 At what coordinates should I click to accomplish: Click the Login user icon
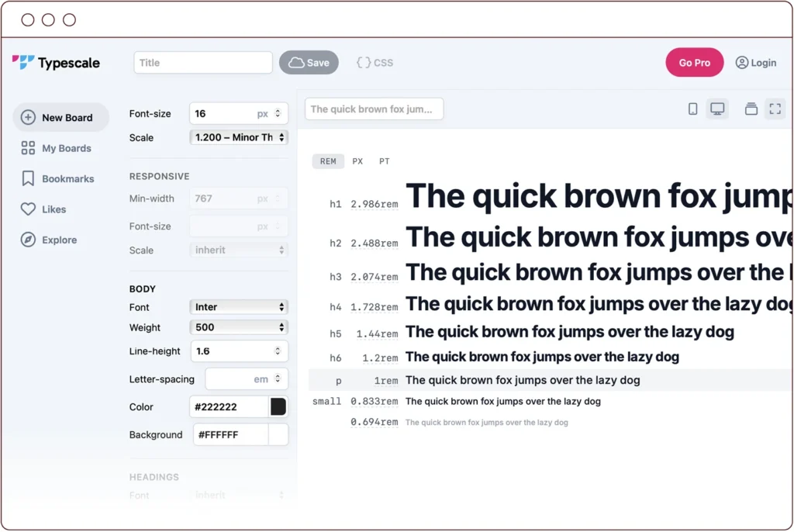(742, 62)
